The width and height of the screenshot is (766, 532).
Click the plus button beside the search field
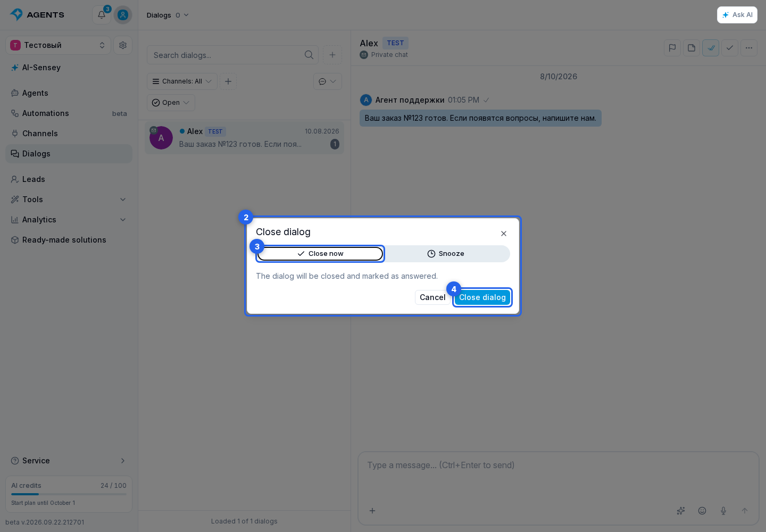pyautogui.click(x=332, y=55)
